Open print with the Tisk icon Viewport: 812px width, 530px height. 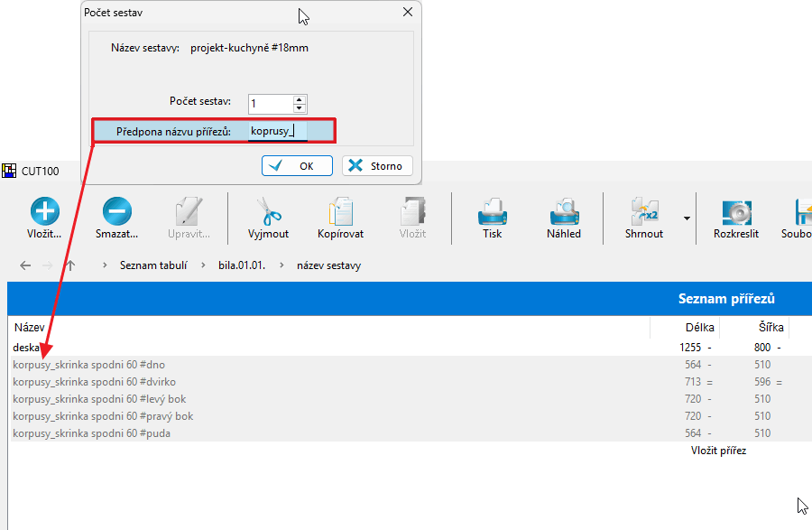click(492, 213)
